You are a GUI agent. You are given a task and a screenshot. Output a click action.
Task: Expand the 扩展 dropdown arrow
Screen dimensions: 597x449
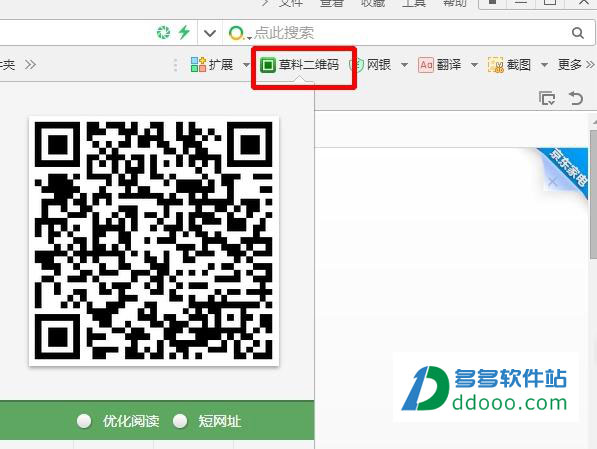tap(246, 65)
